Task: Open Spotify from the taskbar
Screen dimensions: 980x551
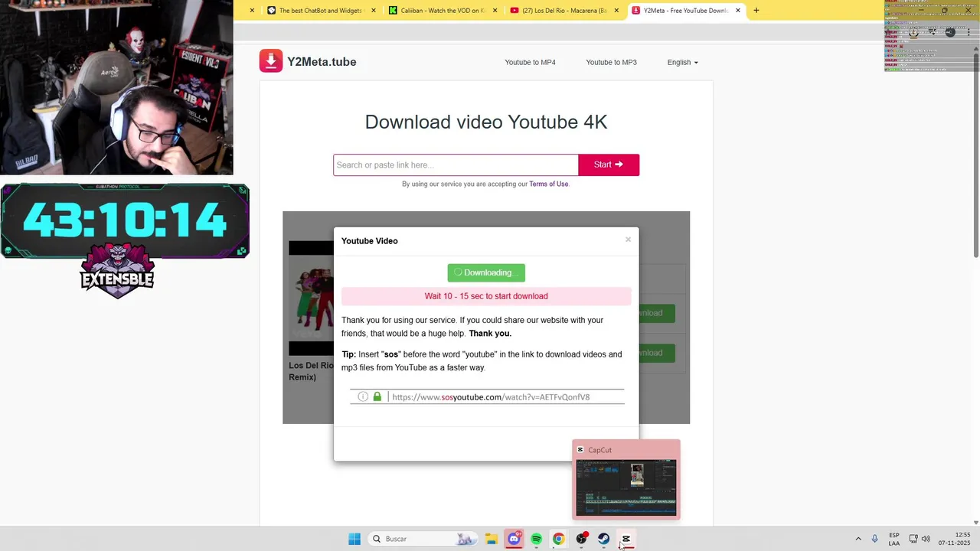Action: click(536, 539)
